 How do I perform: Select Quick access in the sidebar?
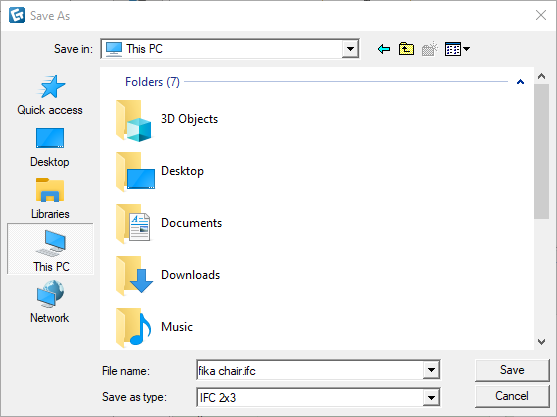pos(50,95)
